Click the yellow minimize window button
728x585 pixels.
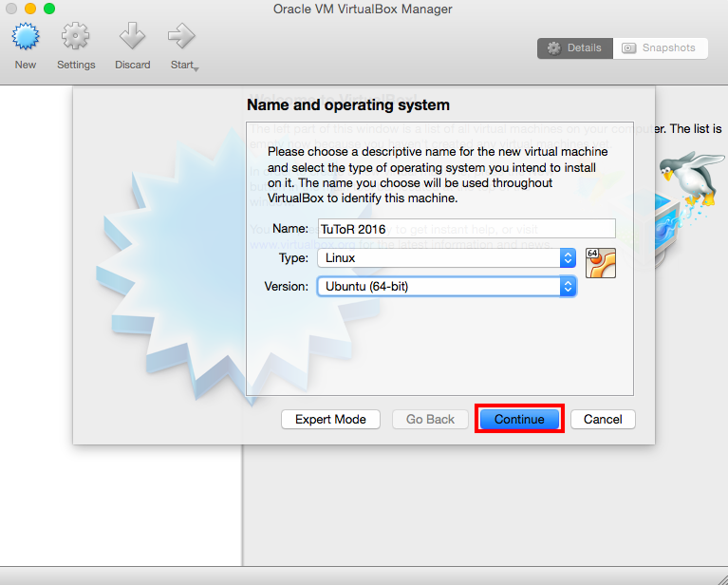pyautogui.click(x=30, y=9)
